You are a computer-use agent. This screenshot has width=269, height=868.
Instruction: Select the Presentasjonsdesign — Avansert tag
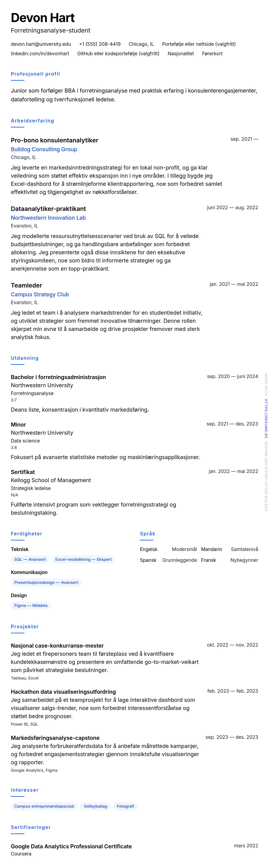click(46, 582)
